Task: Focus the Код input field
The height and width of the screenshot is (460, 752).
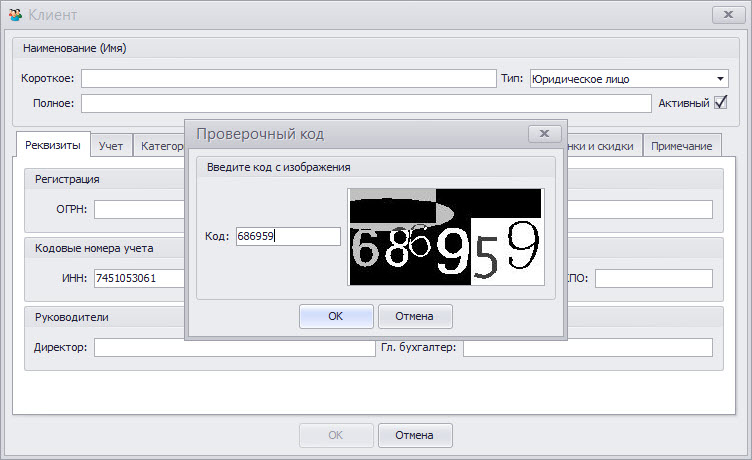Action: point(288,236)
